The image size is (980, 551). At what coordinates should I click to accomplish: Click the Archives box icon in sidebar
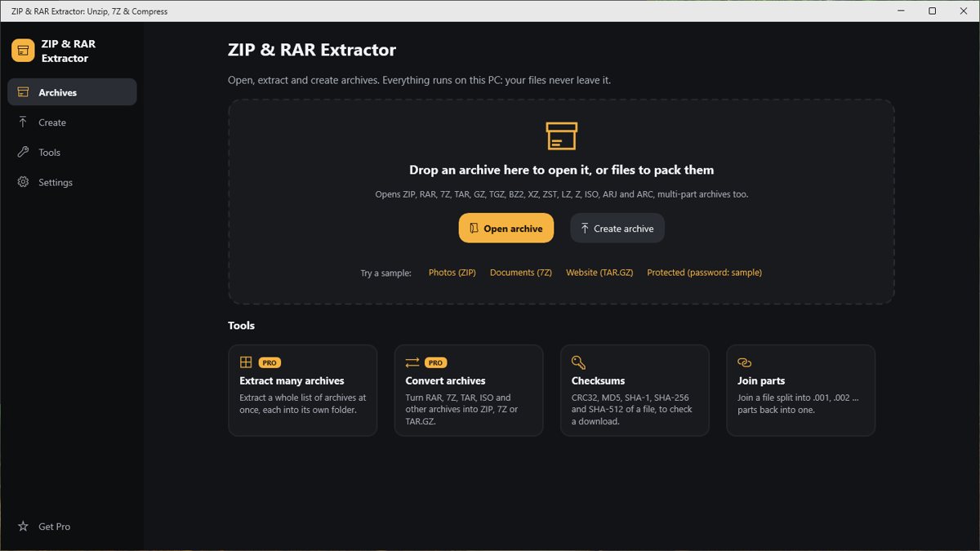pyautogui.click(x=23, y=92)
